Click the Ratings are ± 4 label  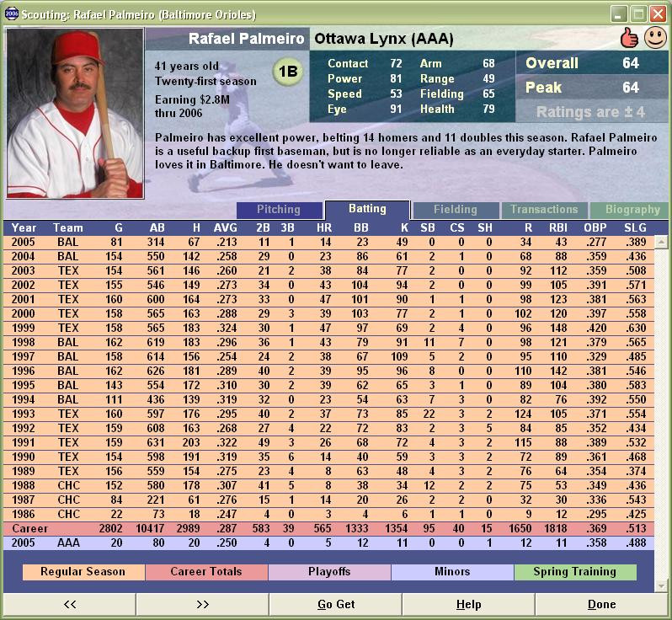click(x=590, y=112)
